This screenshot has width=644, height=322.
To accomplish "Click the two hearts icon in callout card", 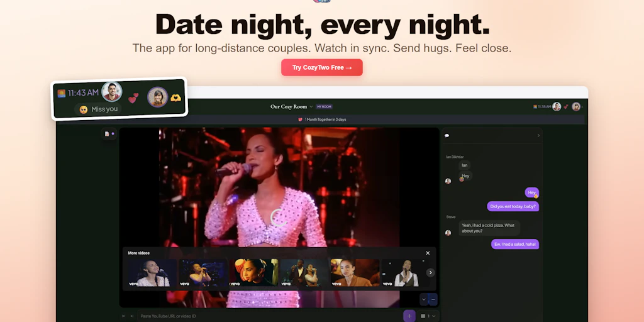I will (133, 98).
